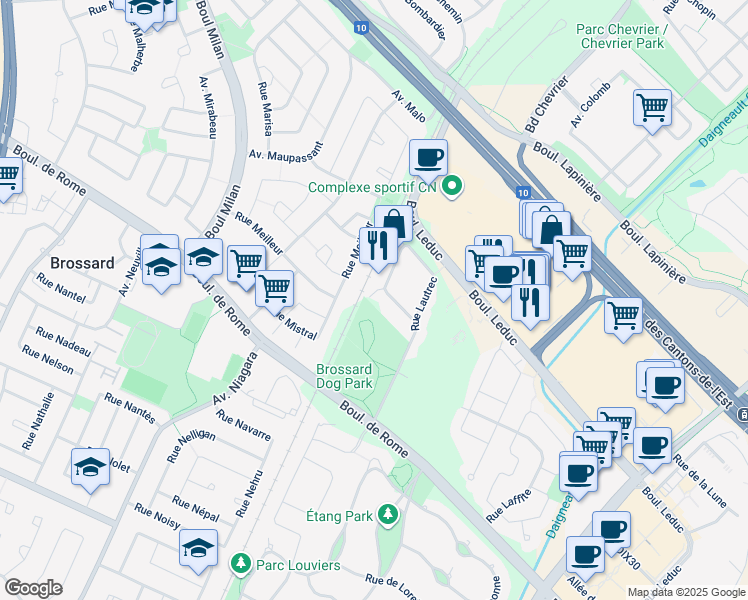Open the cafe marker near Rue de la Lune

pyautogui.click(x=652, y=447)
